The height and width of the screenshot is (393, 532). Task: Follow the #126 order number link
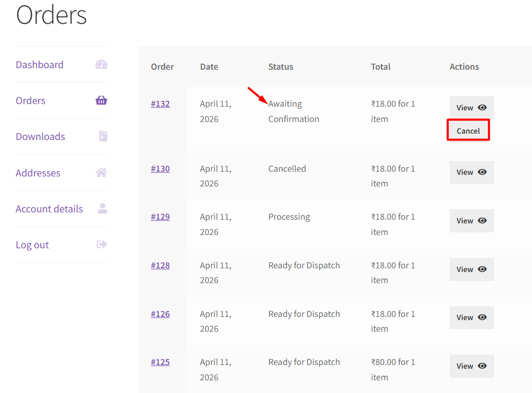pyautogui.click(x=160, y=314)
